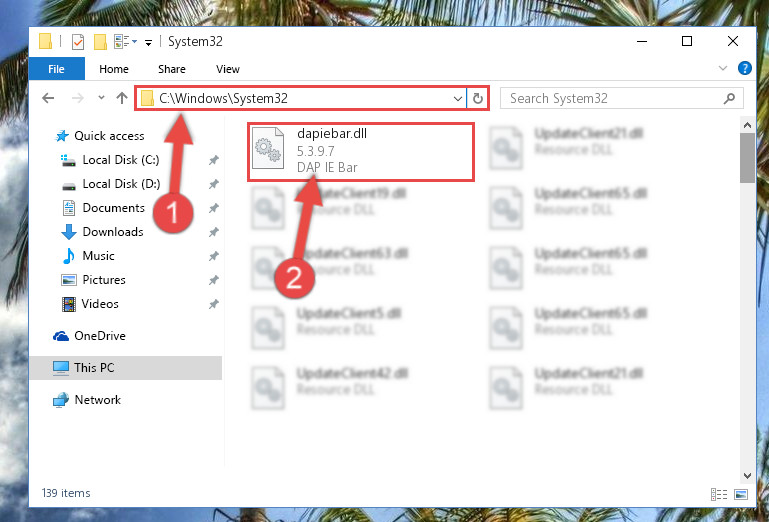Click the 139 items status text
769x522 pixels.
click(66, 493)
